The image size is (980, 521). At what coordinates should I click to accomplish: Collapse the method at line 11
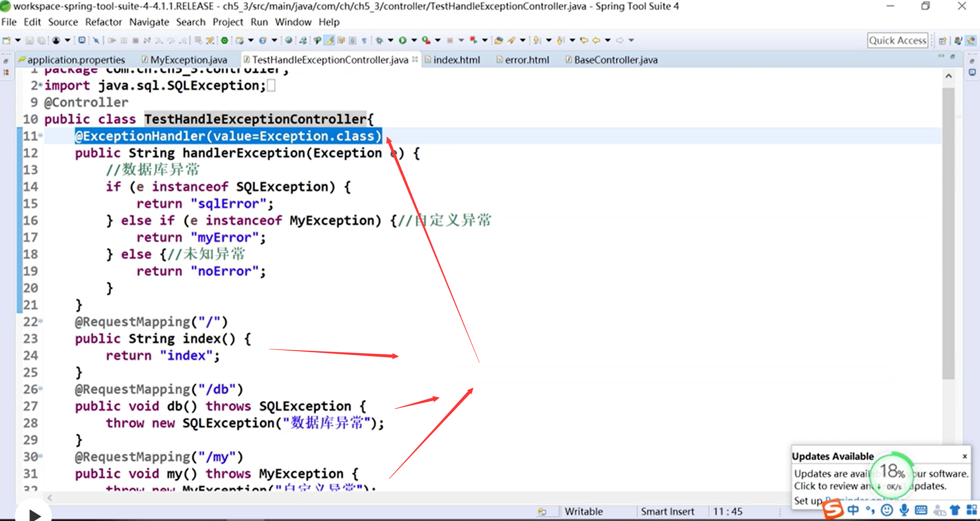click(x=40, y=135)
